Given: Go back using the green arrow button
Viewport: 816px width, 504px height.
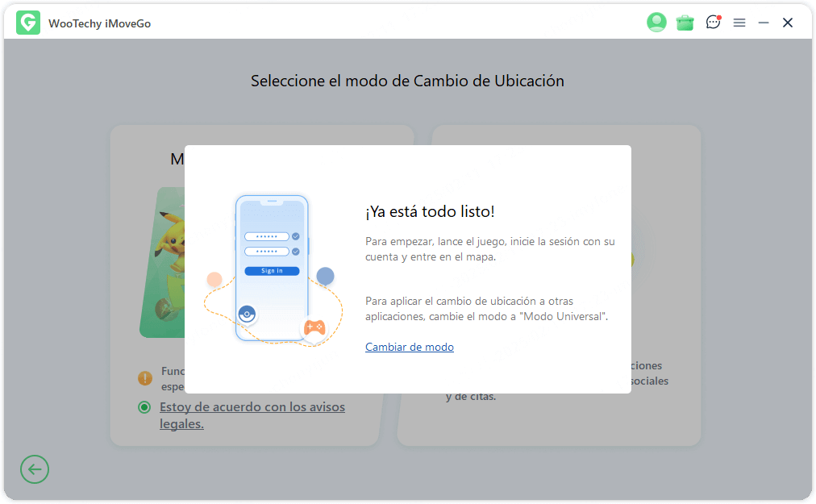Looking at the screenshot, I should [x=34, y=469].
